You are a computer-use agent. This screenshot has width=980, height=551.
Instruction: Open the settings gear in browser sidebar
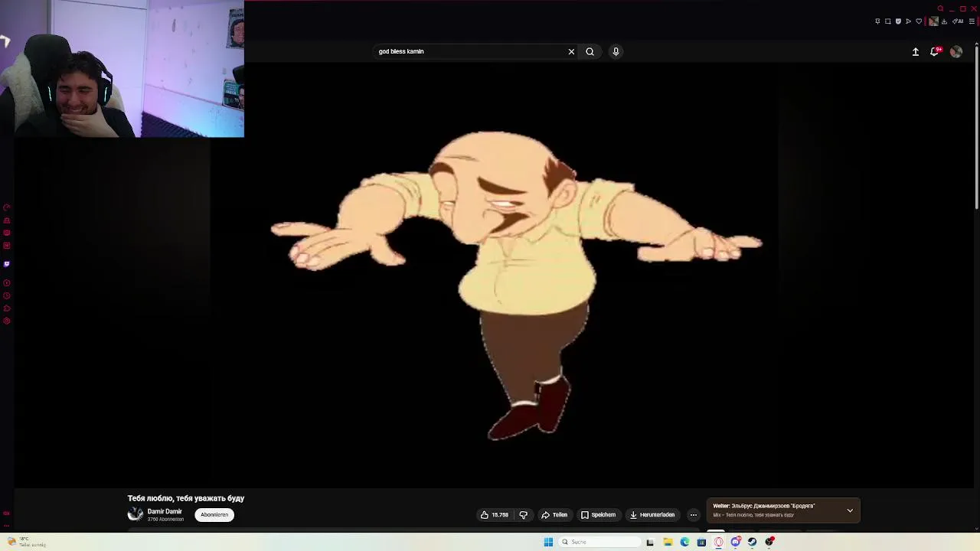7,321
